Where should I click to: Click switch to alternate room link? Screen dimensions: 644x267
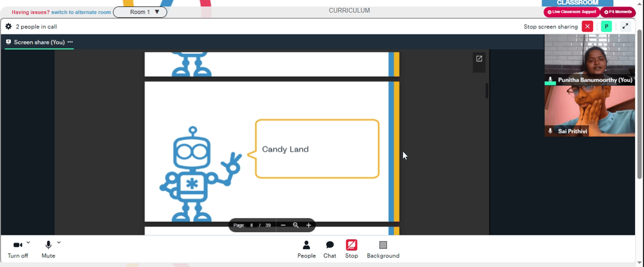pos(81,12)
